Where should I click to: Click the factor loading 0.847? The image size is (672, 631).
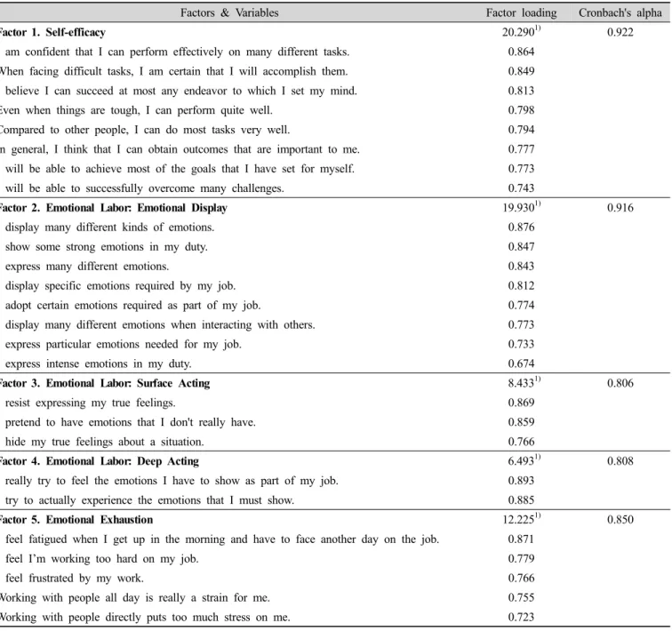click(x=521, y=247)
